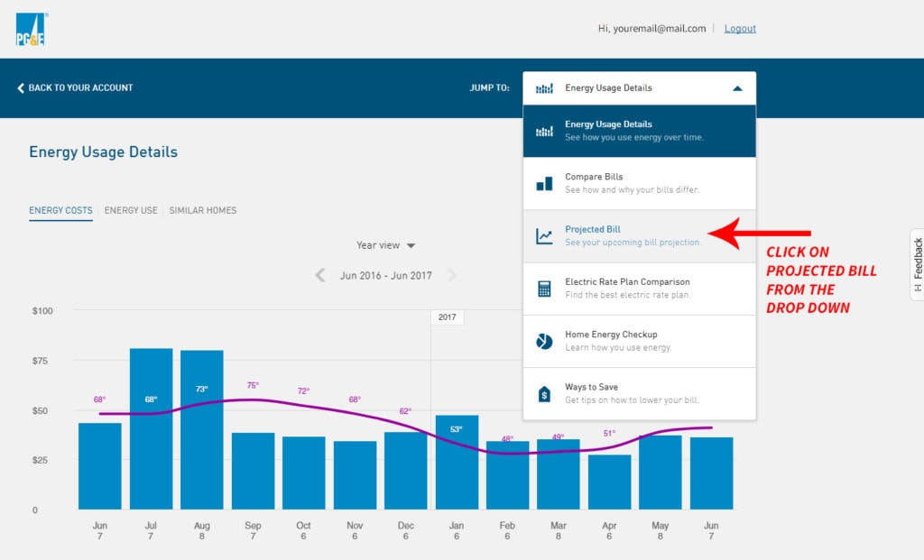This screenshot has width=924, height=560.
Task: Go Back to Your Account
Action: click(x=75, y=88)
